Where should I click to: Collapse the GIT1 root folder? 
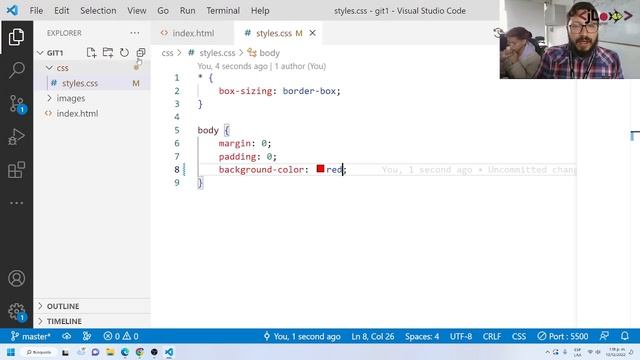tap(40, 53)
